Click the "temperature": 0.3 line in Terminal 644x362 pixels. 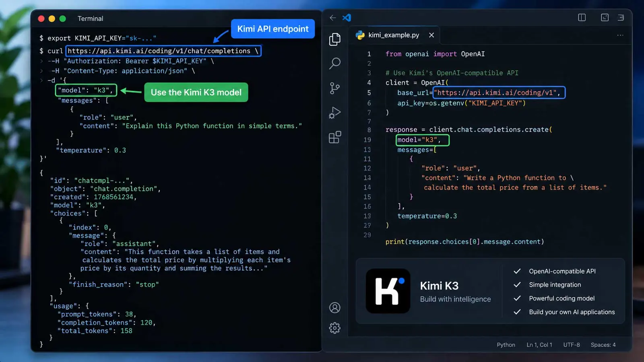click(x=91, y=150)
